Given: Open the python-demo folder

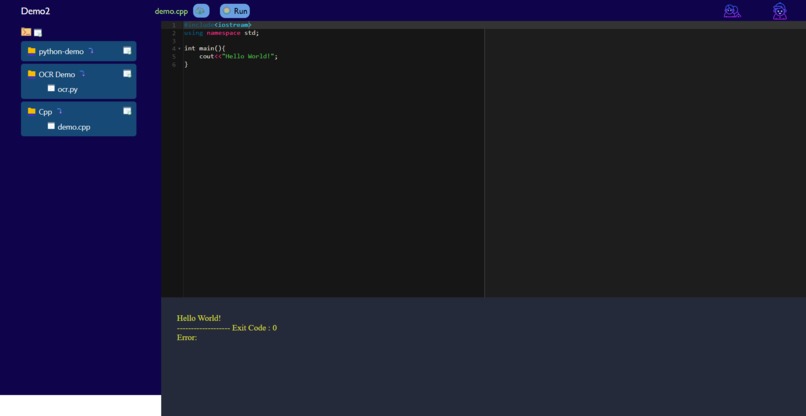Looking at the screenshot, I should [61, 51].
